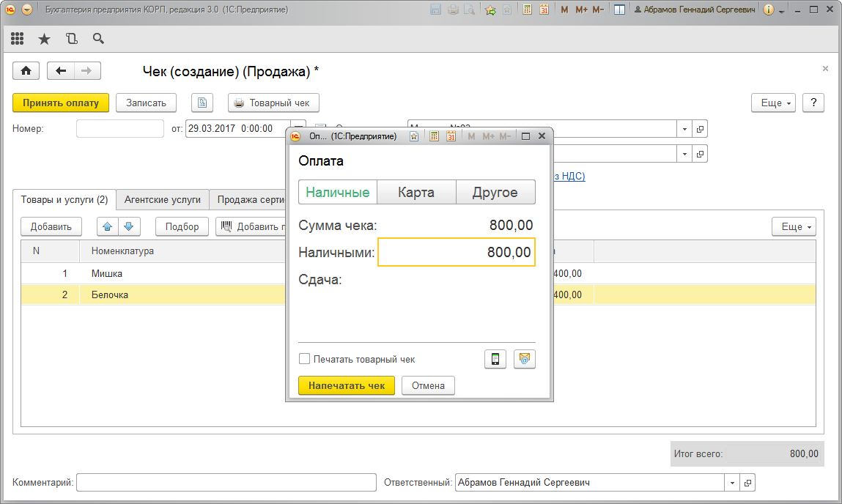Switch to Продажа сертификатов tab
Image resolution: width=842 pixels, height=504 pixels.
pos(248,200)
